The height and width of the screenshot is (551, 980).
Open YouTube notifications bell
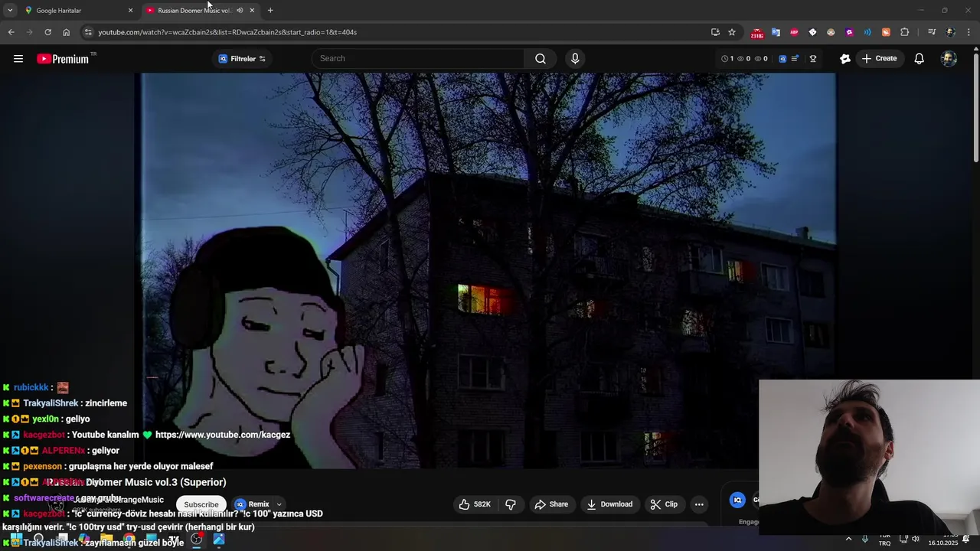coord(920,58)
